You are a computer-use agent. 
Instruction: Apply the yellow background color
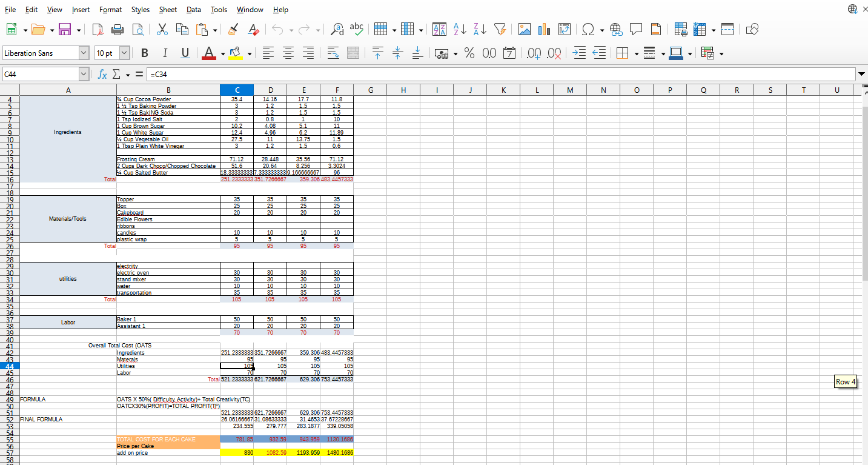pos(236,53)
